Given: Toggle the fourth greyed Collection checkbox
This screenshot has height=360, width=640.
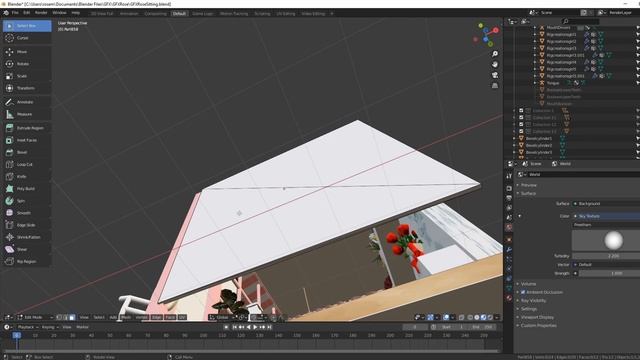Looking at the screenshot, I should point(521,131).
